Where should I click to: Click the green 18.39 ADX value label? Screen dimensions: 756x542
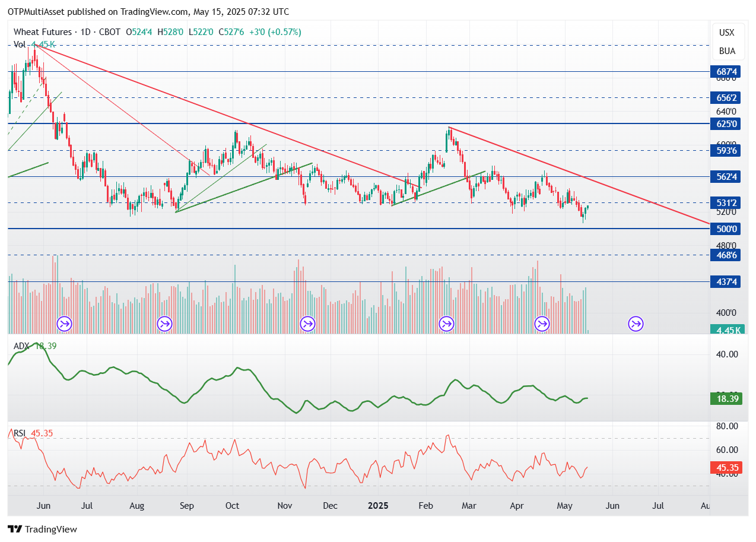tap(726, 399)
